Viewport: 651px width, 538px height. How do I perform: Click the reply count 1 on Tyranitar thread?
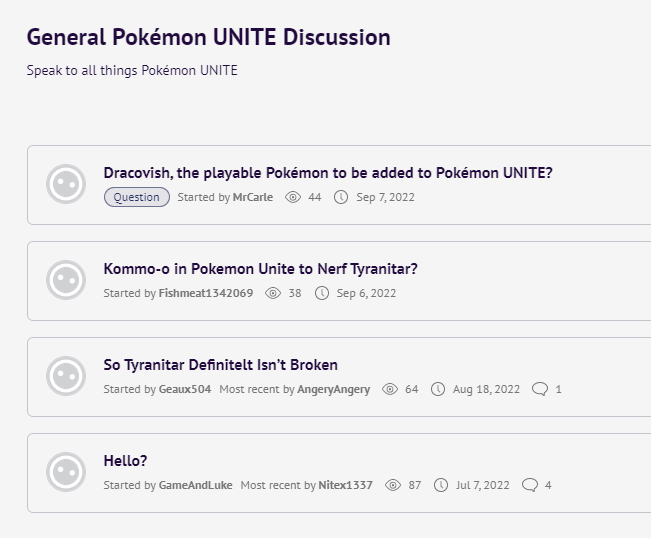pyautogui.click(x=558, y=389)
